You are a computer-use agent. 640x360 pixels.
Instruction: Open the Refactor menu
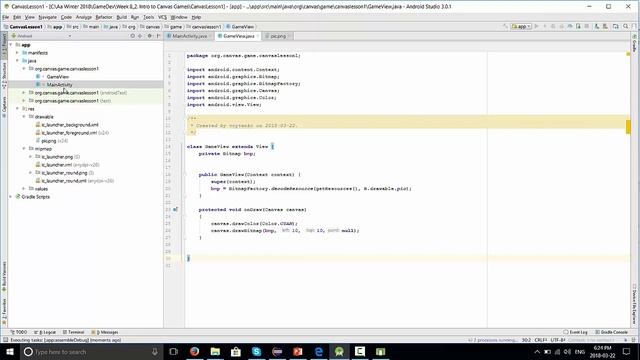104,17
